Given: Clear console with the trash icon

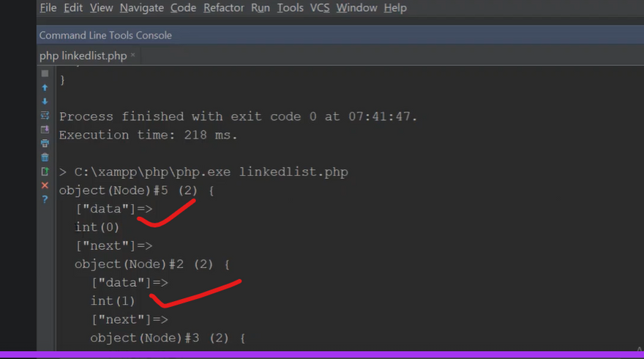Looking at the screenshot, I should (45, 157).
